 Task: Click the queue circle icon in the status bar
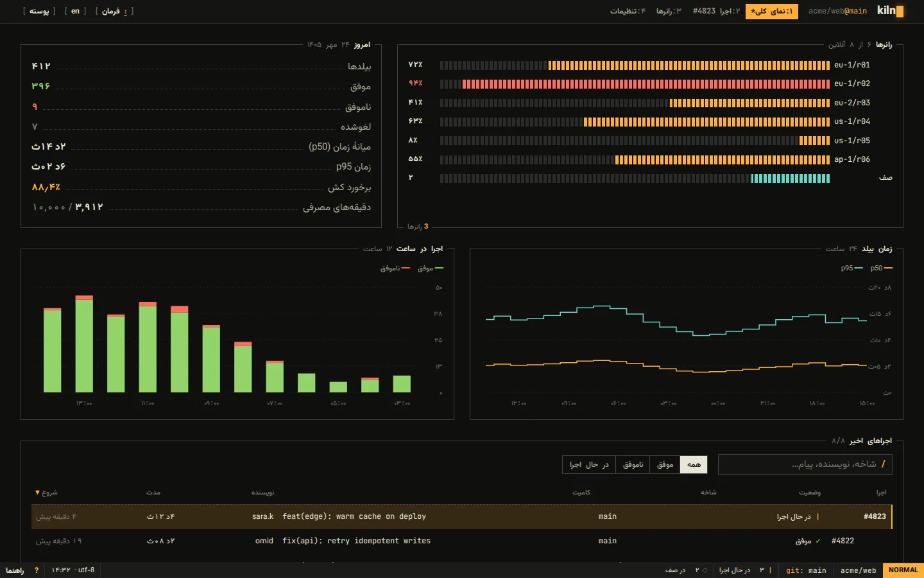click(x=705, y=570)
